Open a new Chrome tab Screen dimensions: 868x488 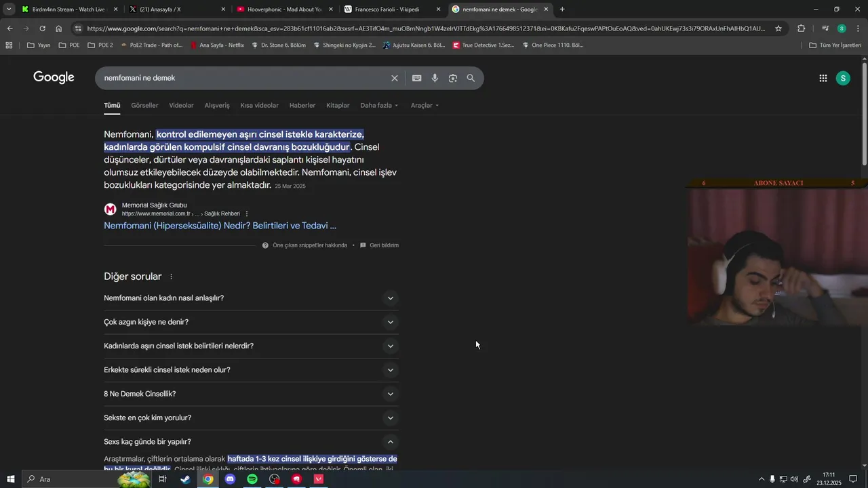(562, 9)
